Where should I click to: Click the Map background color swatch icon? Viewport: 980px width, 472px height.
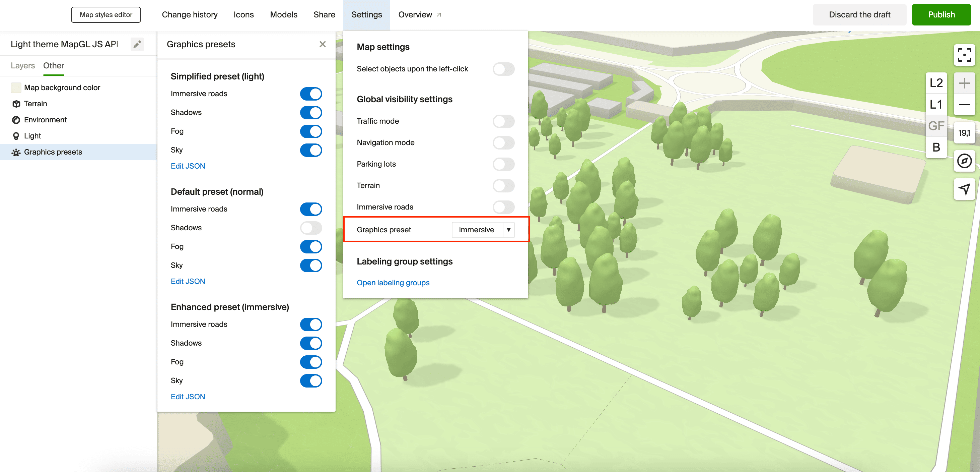[15, 87]
